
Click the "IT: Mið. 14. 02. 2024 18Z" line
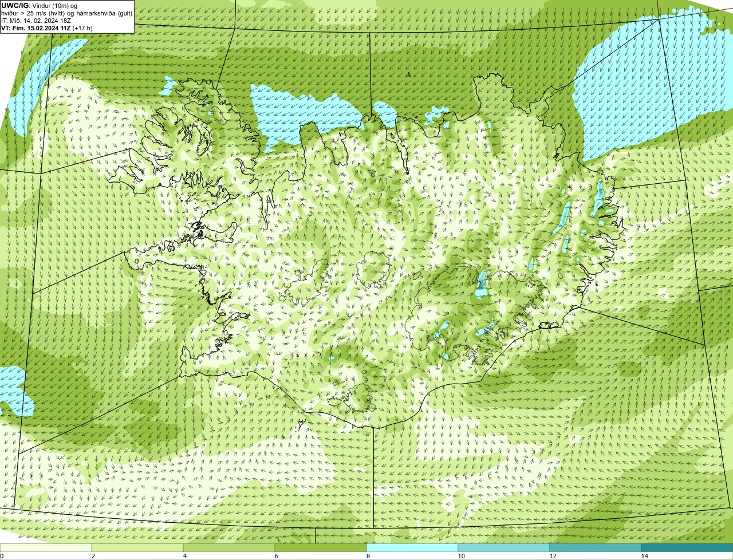tap(36, 20)
